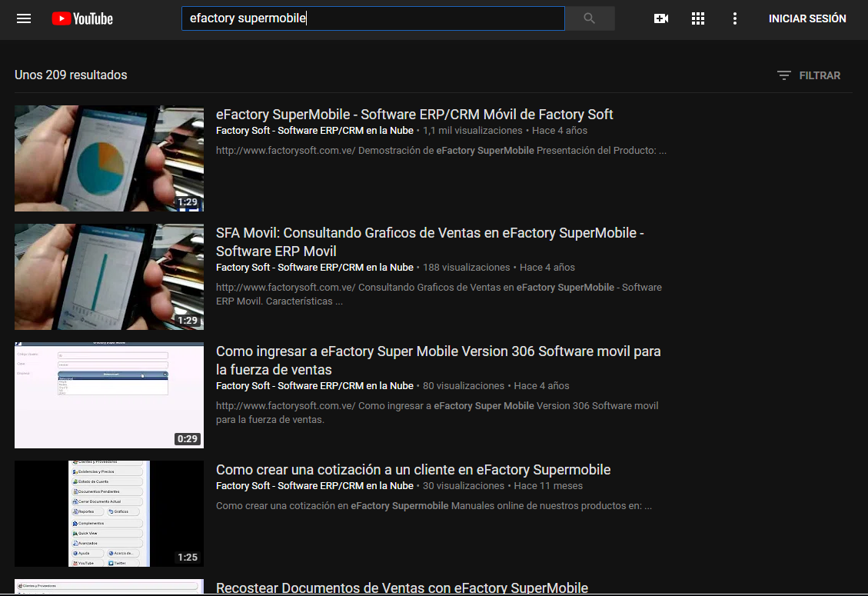Screen dimensions: 868x596
Task: Click 'Hace 11 meses' upload date
Action: [x=549, y=486]
